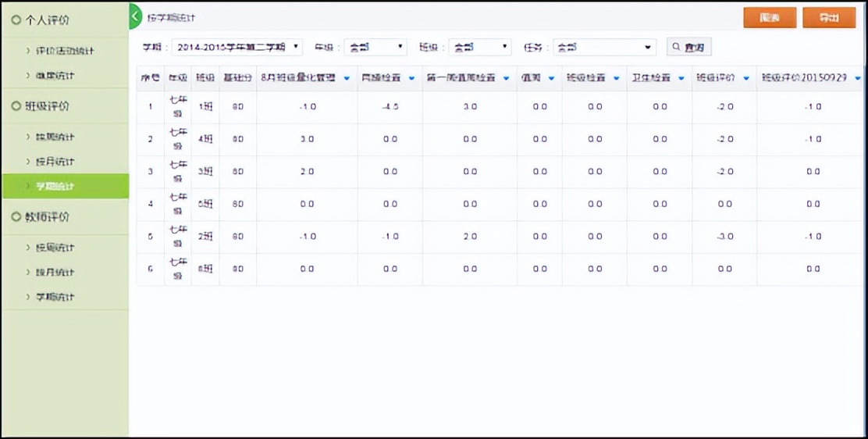The height and width of the screenshot is (439, 868).
Task: Expand the 班级检查 column arrow
Action: (x=616, y=79)
